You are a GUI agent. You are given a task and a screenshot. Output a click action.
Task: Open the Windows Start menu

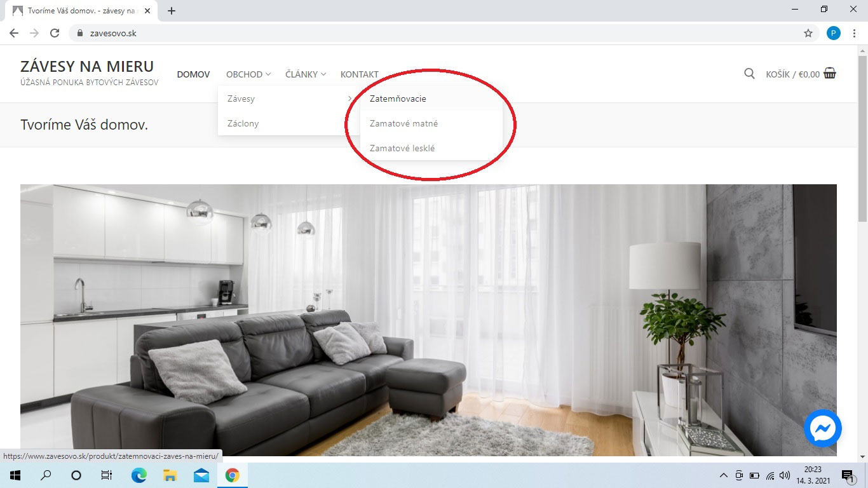pos(15,475)
